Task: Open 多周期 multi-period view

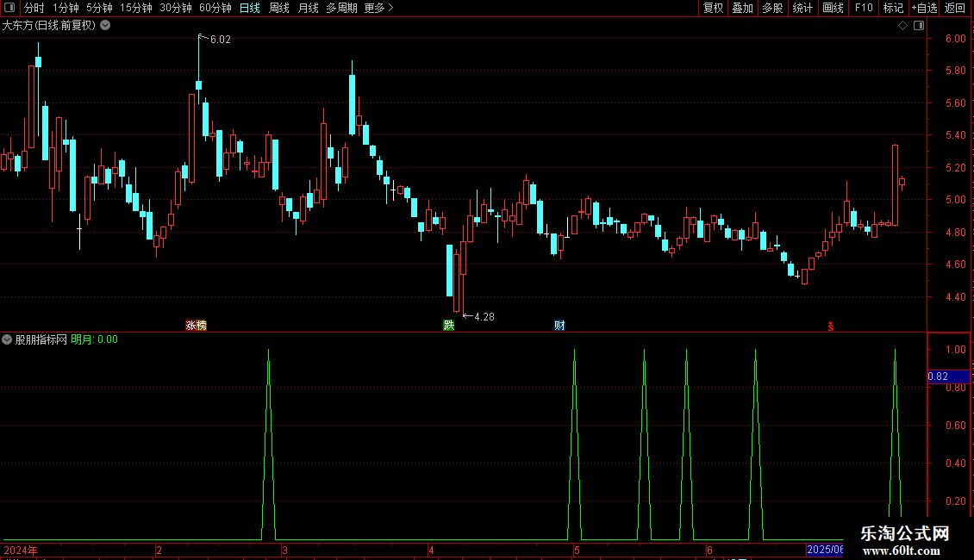Action: tap(341, 8)
